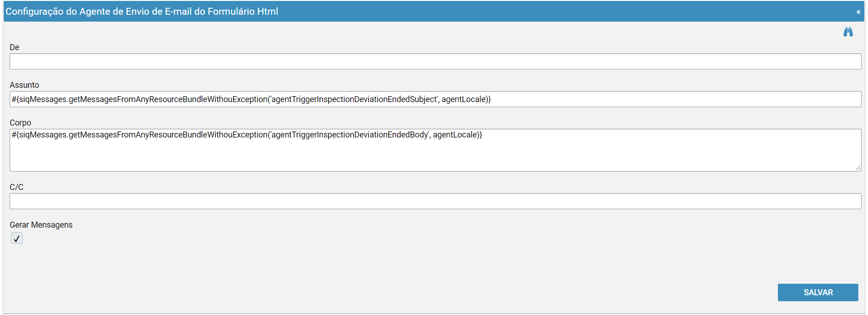Click the Corpo textarea resize handle
The height and width of the screenshot is (315, 868).
coord(858,168)
